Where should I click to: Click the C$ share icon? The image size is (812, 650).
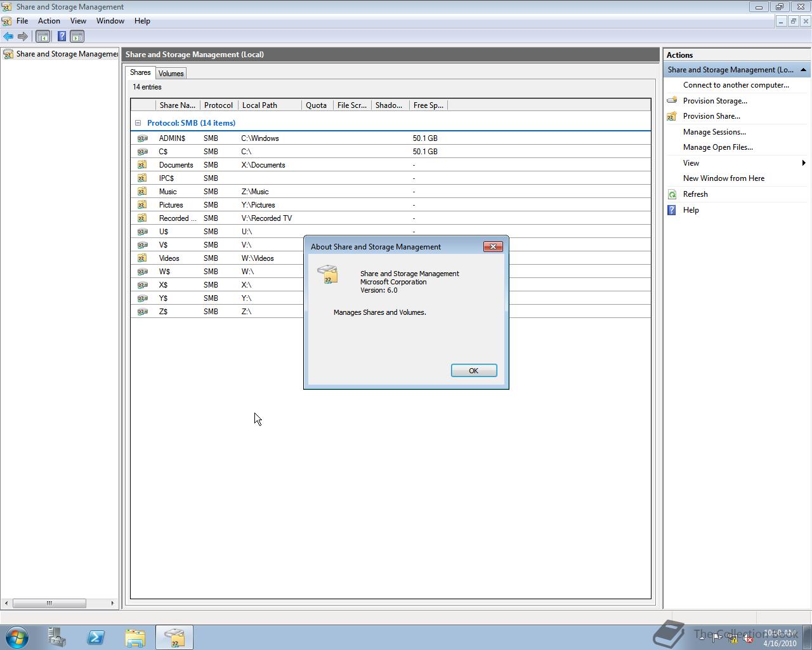click(x=143, y=152)
